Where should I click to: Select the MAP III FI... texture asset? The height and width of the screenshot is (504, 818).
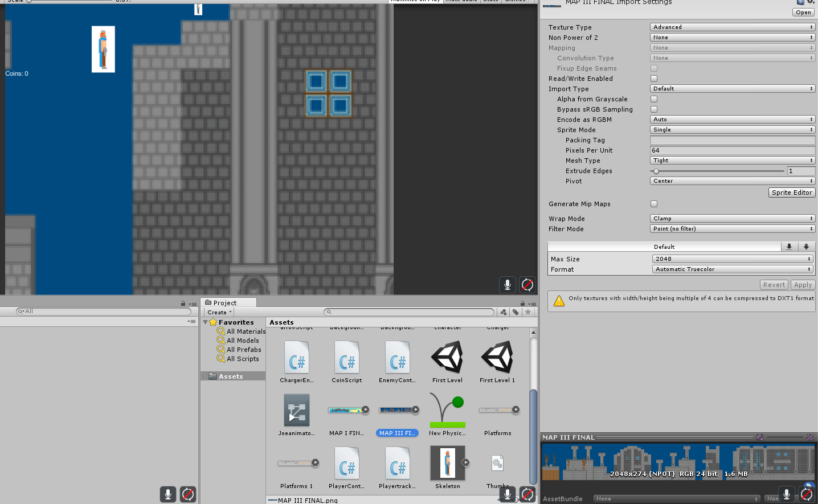(396, 410)
